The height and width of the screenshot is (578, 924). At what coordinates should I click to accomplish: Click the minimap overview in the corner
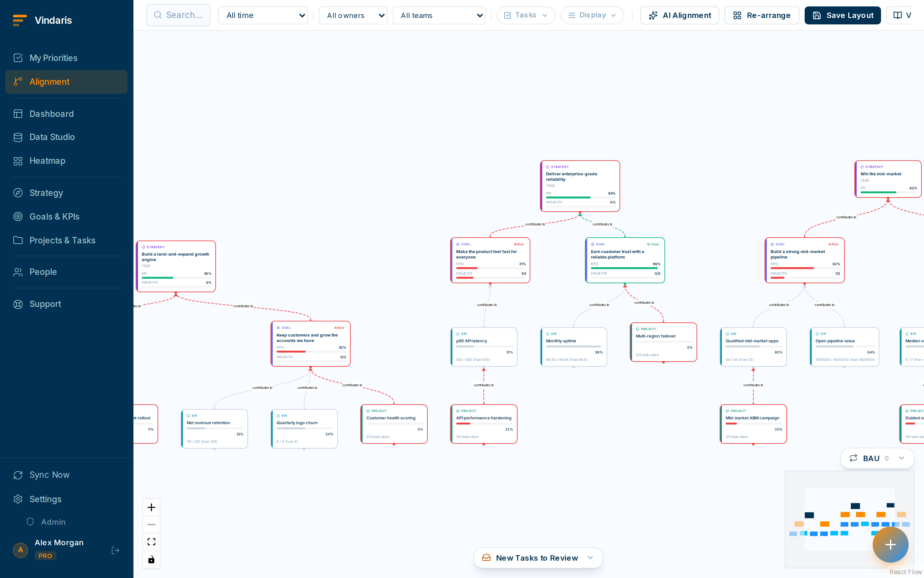coord(849,520)
